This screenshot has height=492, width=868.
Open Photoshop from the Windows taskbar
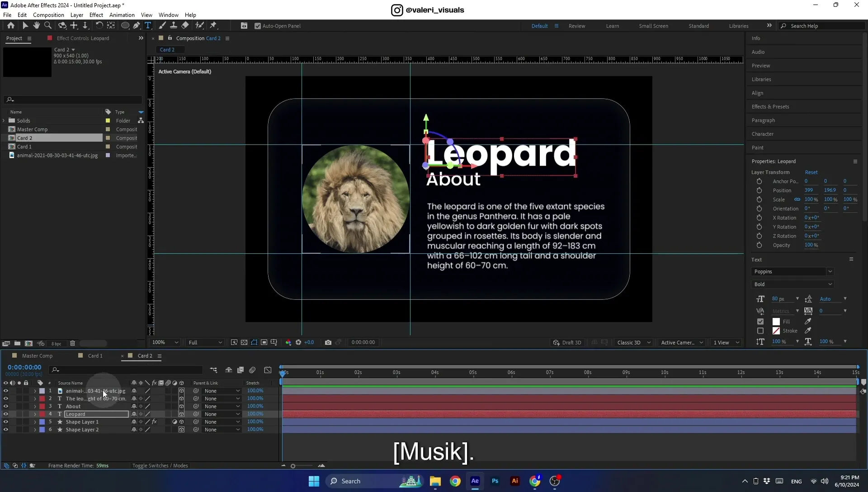495,481
